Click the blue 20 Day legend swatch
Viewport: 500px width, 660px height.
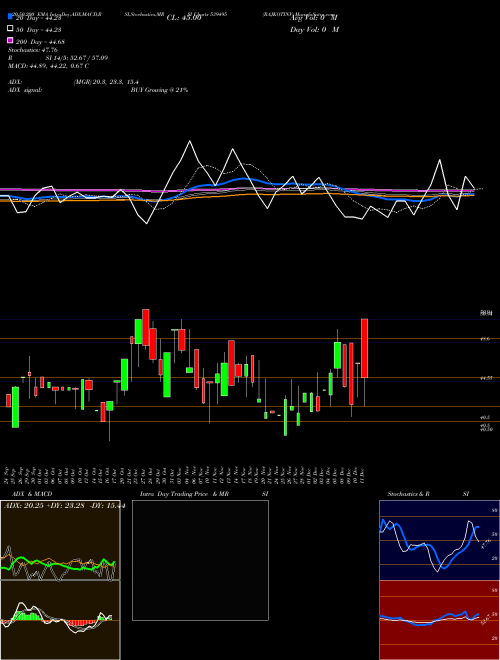click(x=10, y=17)
